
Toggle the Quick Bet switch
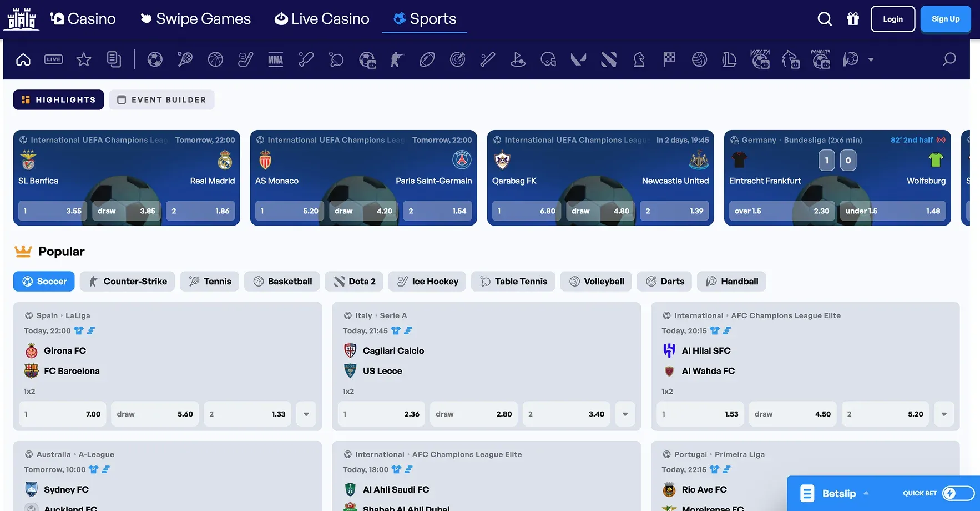tap(958, 493)
